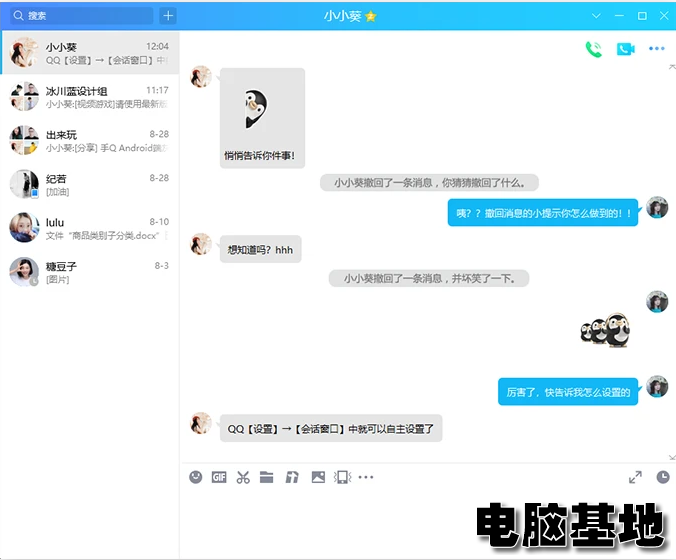676x560 pixels.
Task: Click the star badge next to 小小葵 title
Action: [371, 16]
